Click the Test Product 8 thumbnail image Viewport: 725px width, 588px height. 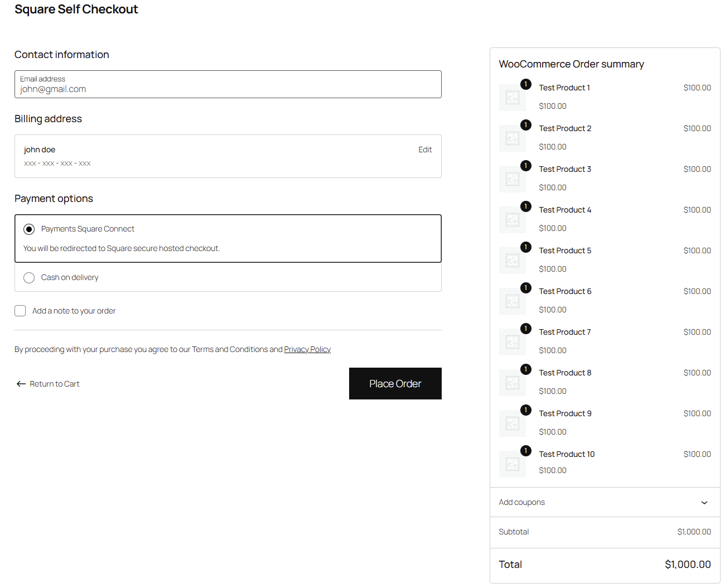click(x=512, y=383)
